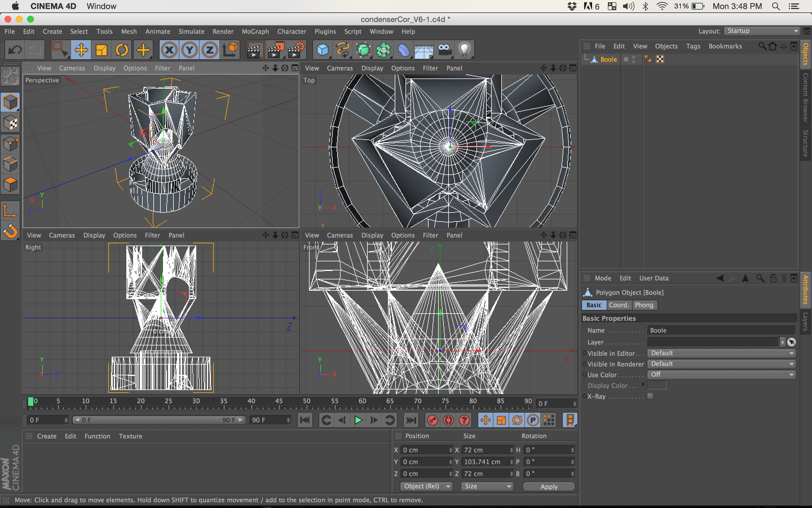Open Object (Rel) coordinate dropdown

(x=427, y=486)
